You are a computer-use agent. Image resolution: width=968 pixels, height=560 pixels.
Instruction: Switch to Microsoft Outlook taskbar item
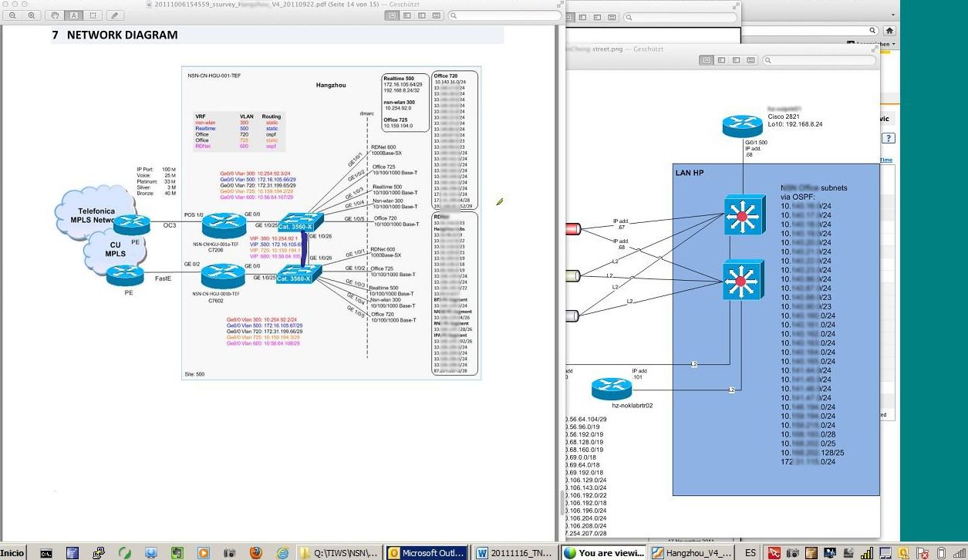427,553
